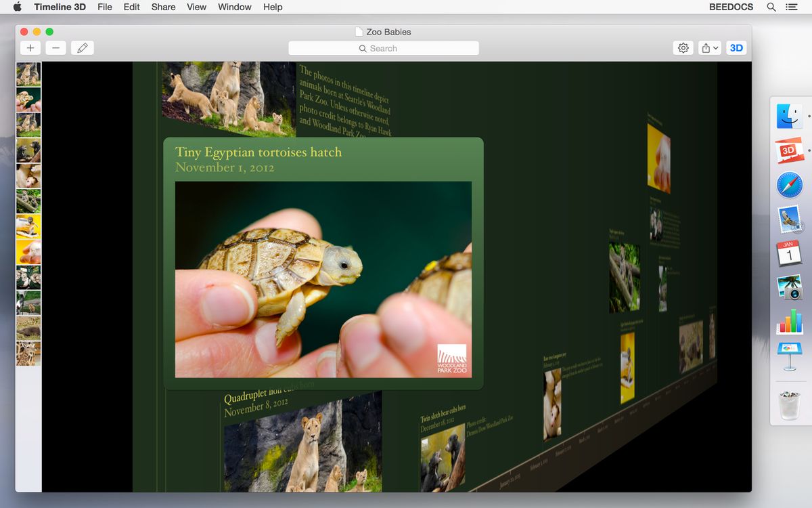Select the tortoise thumbnail in sidebar

[28, 100]
